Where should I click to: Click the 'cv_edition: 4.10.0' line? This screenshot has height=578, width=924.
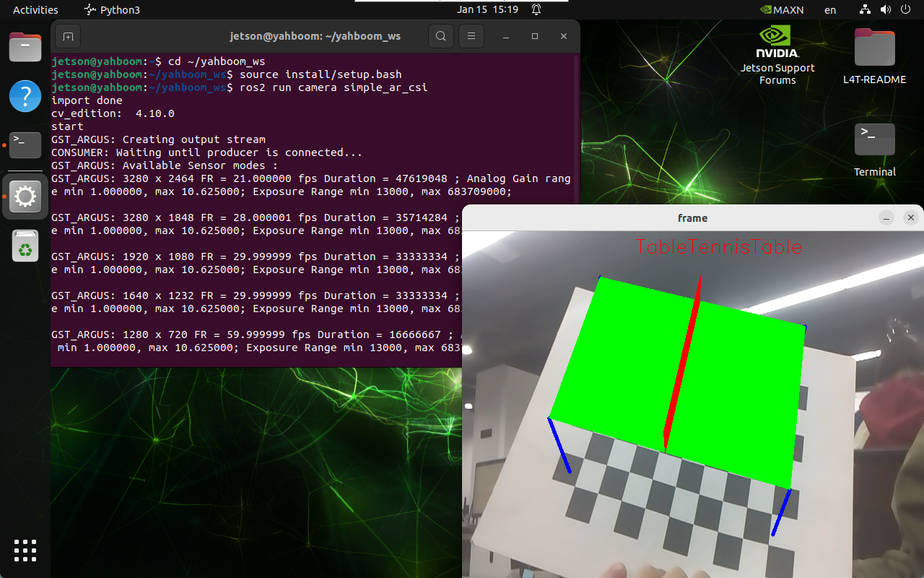tap(113, 113)
